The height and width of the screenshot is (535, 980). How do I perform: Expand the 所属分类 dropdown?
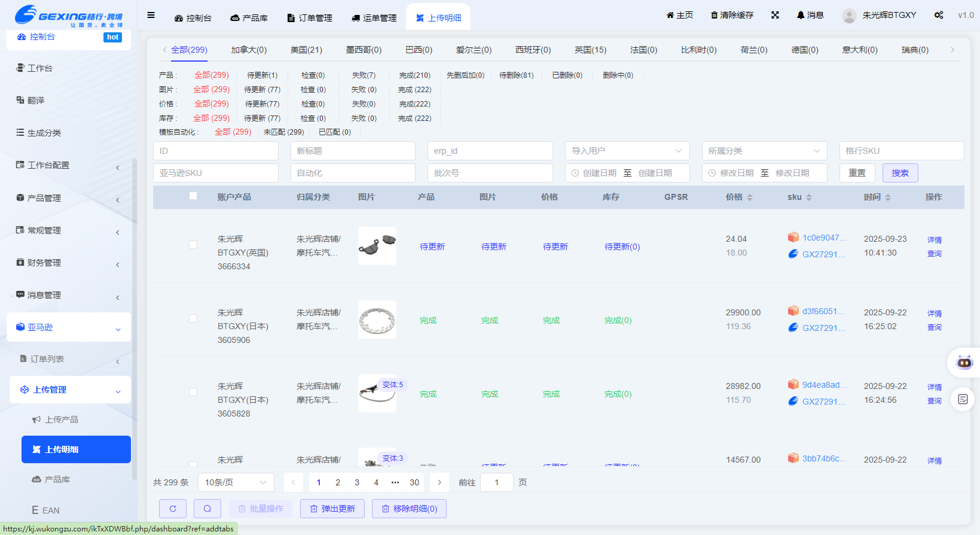(764, 151)
